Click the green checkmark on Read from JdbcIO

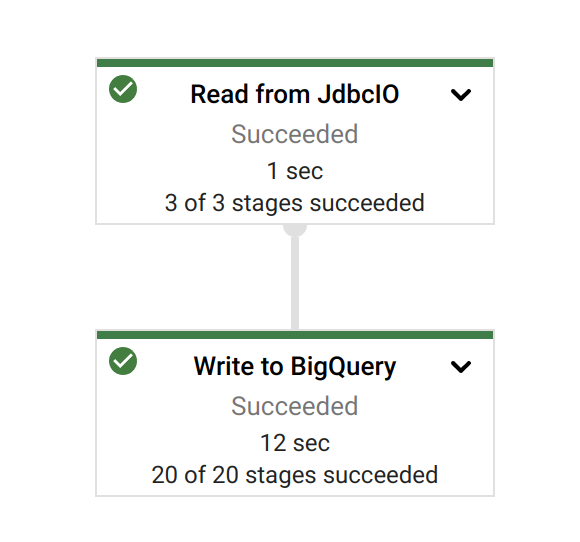click(x=123, y=89)
